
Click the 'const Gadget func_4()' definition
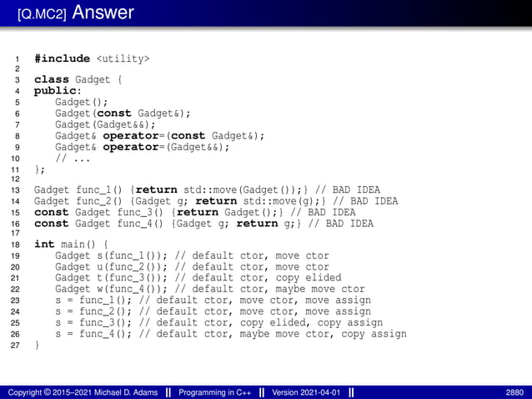tap(203, 223)
